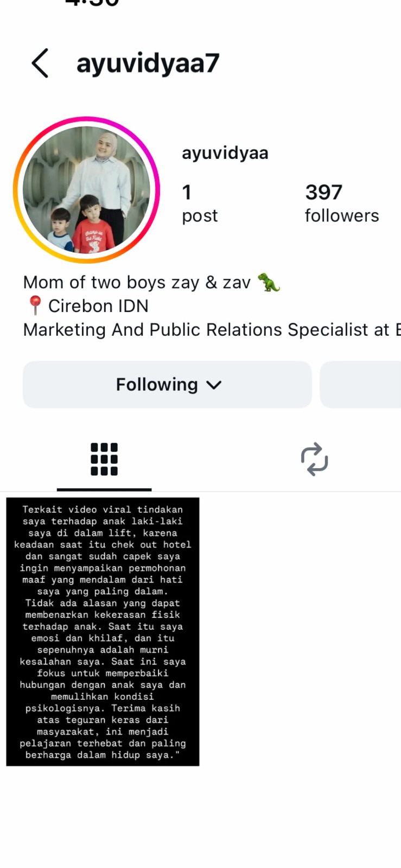Tap the partially visible button beside Following

pos(360,385)
